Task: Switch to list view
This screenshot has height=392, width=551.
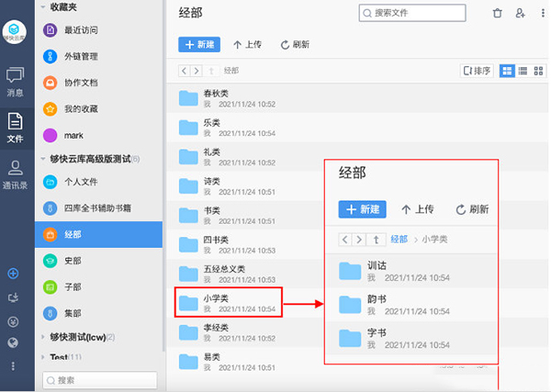Action: tap(523, 71)
